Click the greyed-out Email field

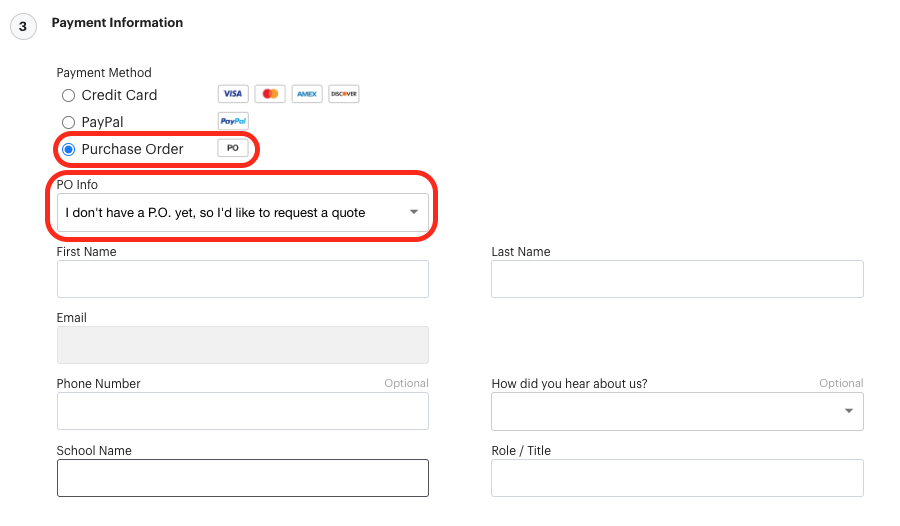pos(243,345)
